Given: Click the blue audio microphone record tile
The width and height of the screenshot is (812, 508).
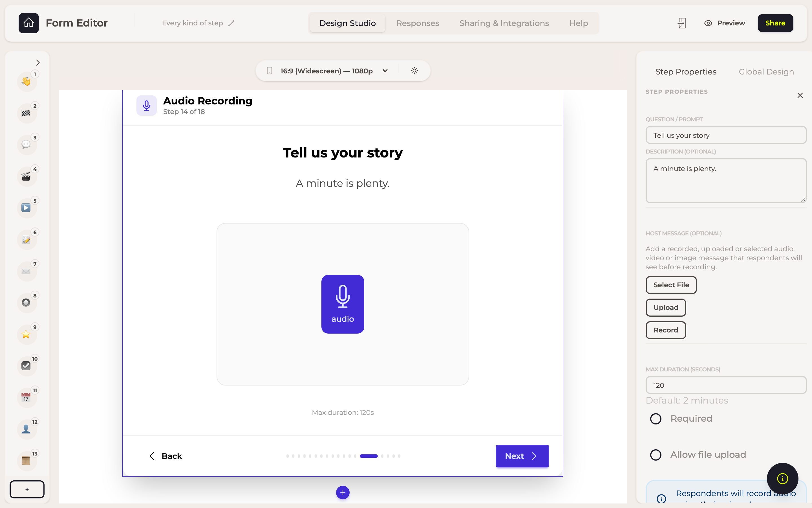Looking at the screenshot, I should point(343,304).
